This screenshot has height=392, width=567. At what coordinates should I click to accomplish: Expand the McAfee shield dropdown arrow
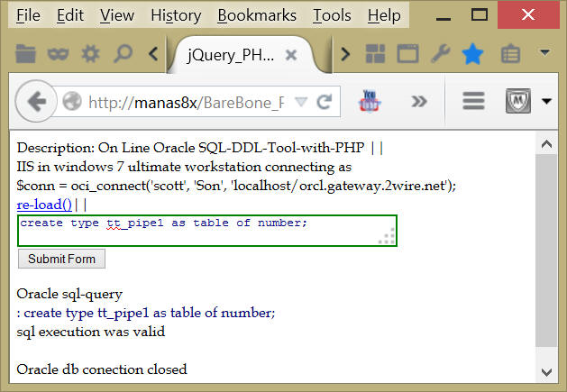click(546, 101)
